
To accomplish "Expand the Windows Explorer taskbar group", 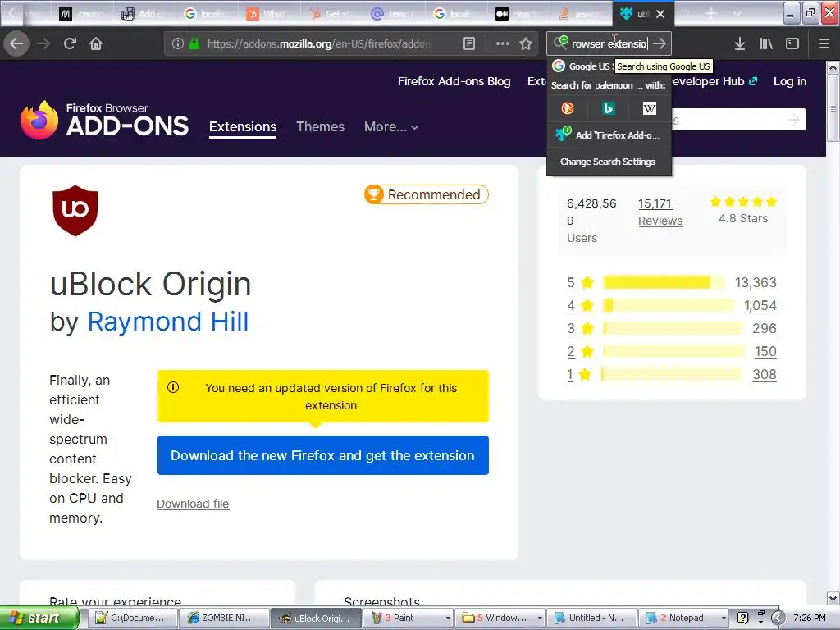I will [540, 618].
